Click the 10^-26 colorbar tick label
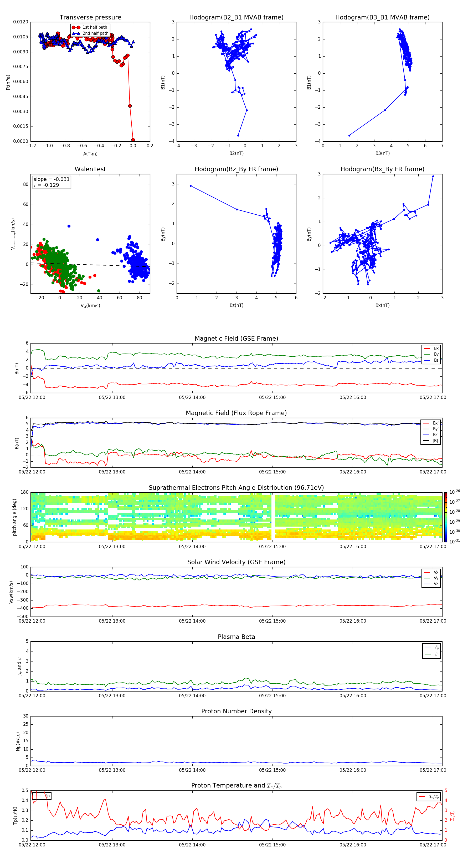 [x=455, y=492]
